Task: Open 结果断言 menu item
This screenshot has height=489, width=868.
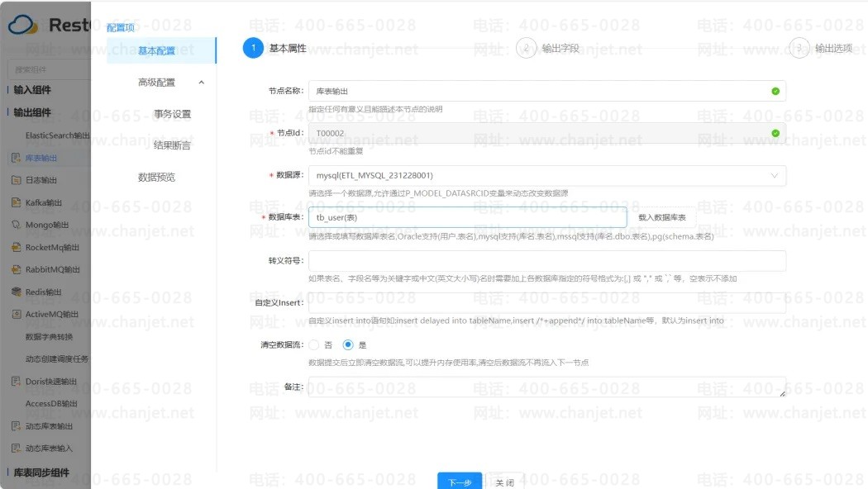Action: pos(172,145)
